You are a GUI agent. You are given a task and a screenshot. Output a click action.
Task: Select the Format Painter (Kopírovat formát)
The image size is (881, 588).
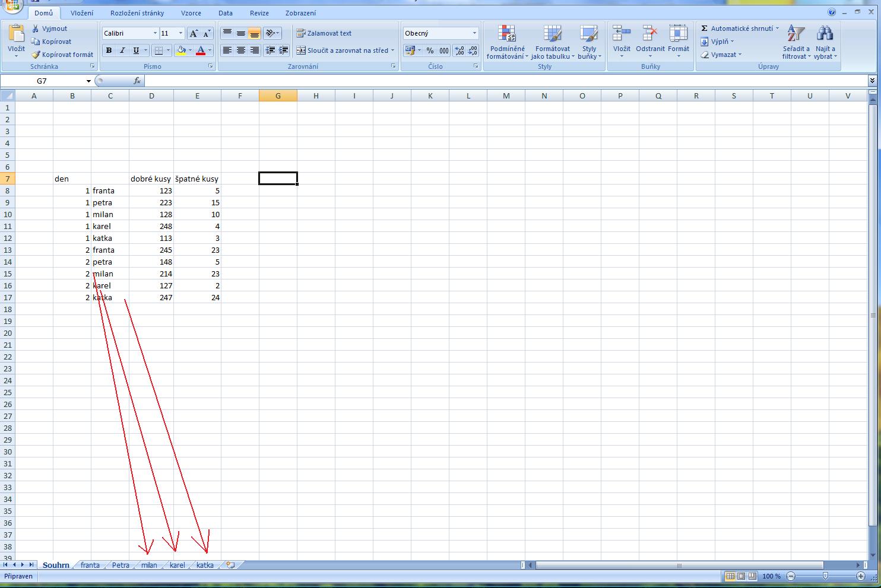point(62,55)
